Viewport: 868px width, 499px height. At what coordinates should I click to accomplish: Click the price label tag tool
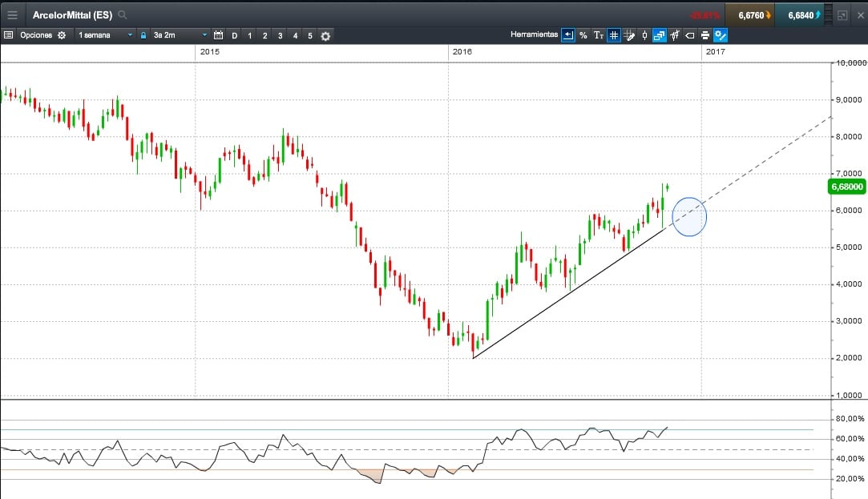tap(689, 35)
